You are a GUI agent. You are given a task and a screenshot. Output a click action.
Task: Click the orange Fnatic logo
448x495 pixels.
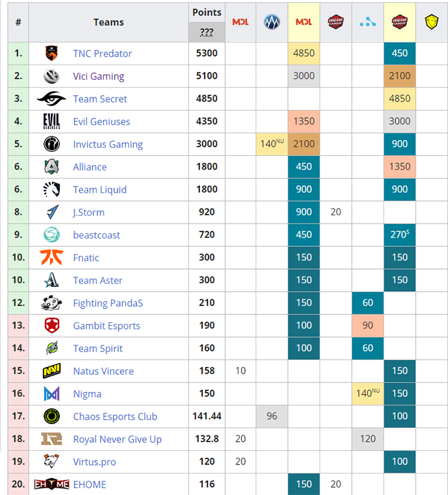[x=51, y=257]
